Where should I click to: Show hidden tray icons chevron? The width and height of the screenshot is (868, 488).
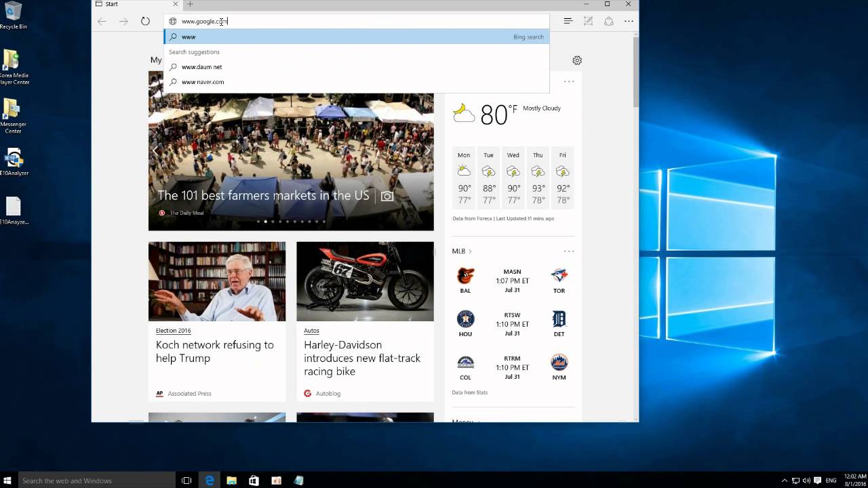785,481
